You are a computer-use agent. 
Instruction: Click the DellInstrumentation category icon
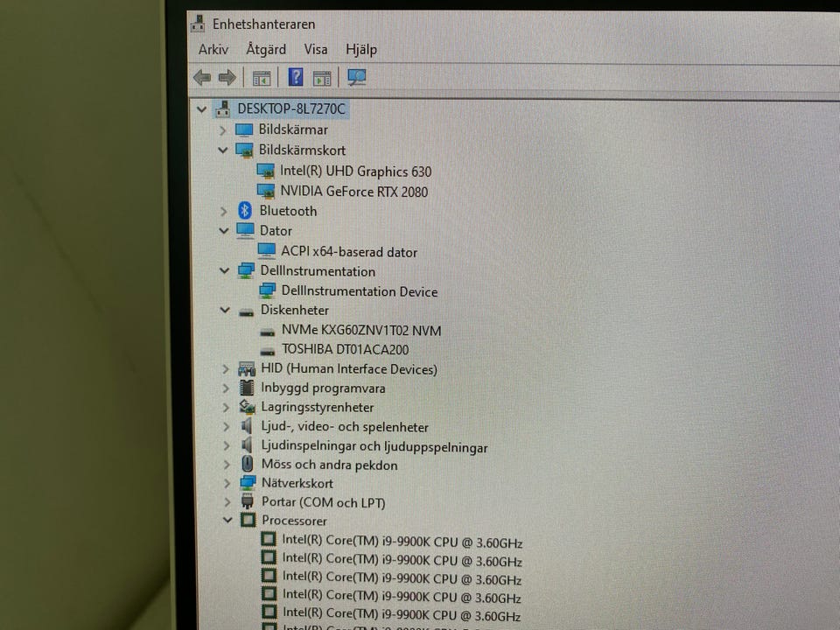(246, 271)
